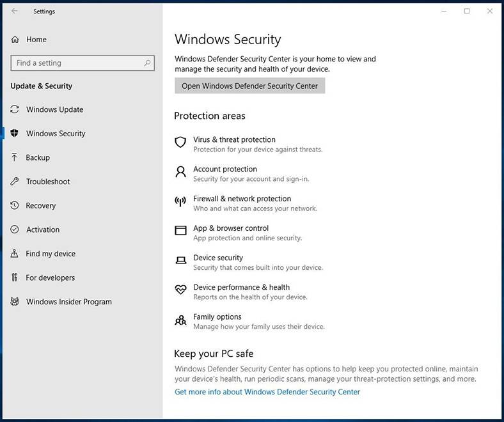Click the Account protection person icon
The image size is (504, 422).
[x=180, y=171]
